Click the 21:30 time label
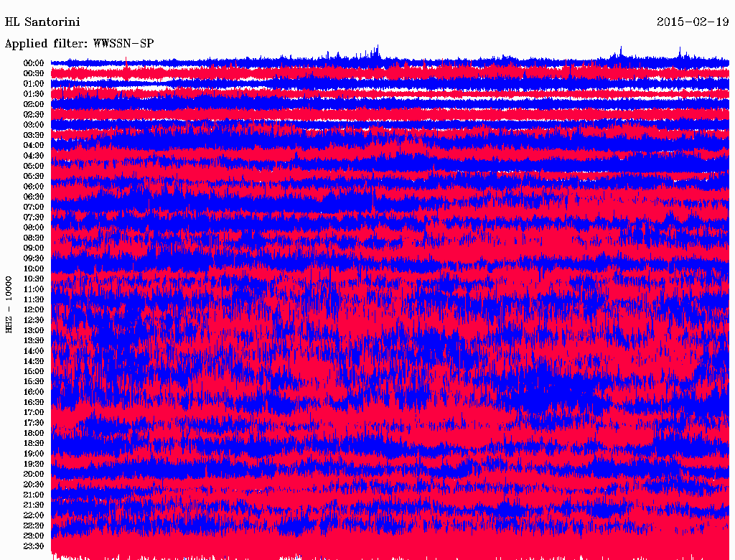Viewport: 735px width, 560px height. point(33,505)
